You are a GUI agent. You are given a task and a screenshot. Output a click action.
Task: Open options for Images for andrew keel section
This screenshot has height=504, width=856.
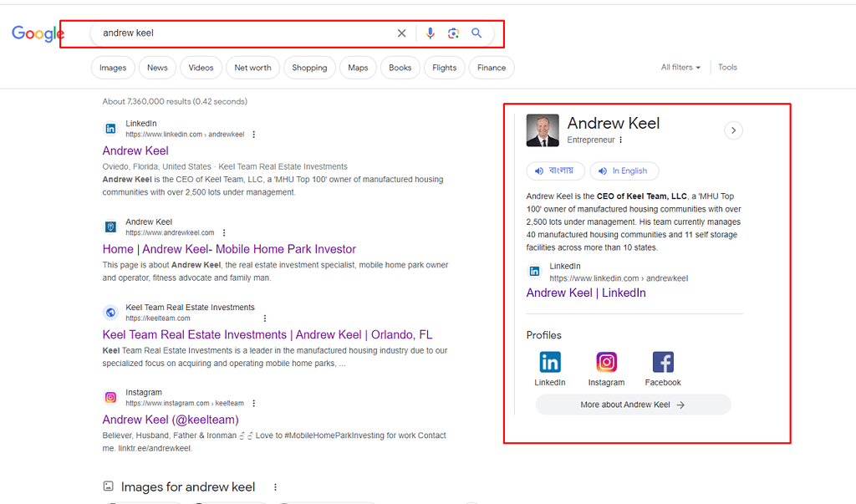point(275,487)
